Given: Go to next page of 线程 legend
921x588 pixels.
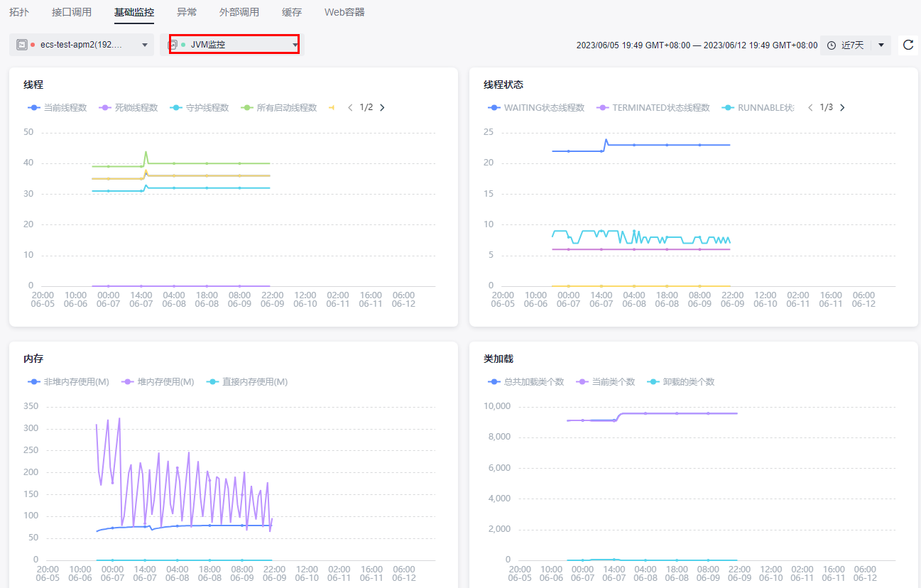Looking at the screenshot, I should 382,108.
